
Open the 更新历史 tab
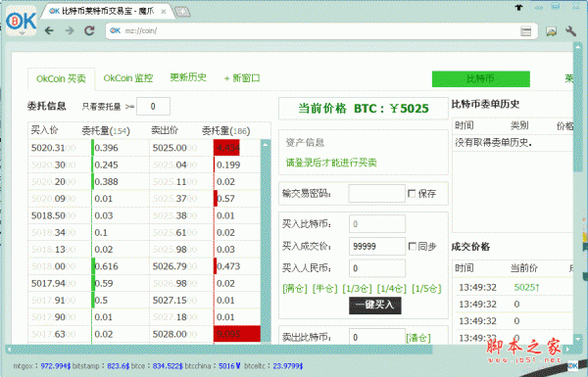[188, 77]
